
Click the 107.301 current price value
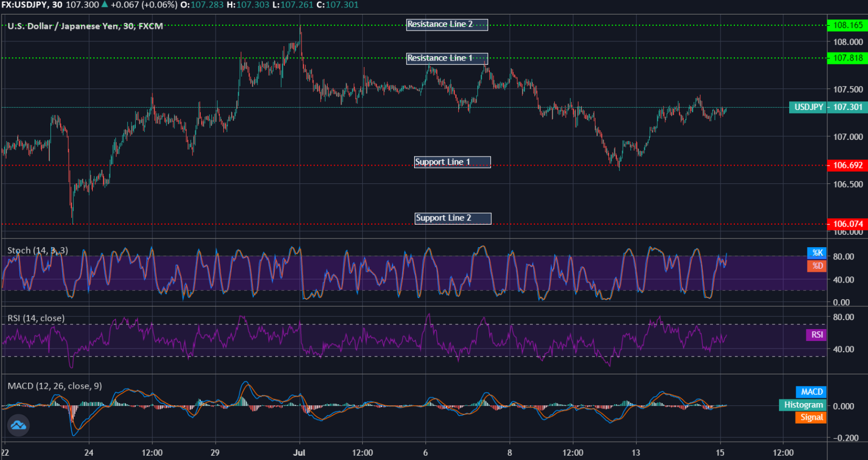pos(848,107)
